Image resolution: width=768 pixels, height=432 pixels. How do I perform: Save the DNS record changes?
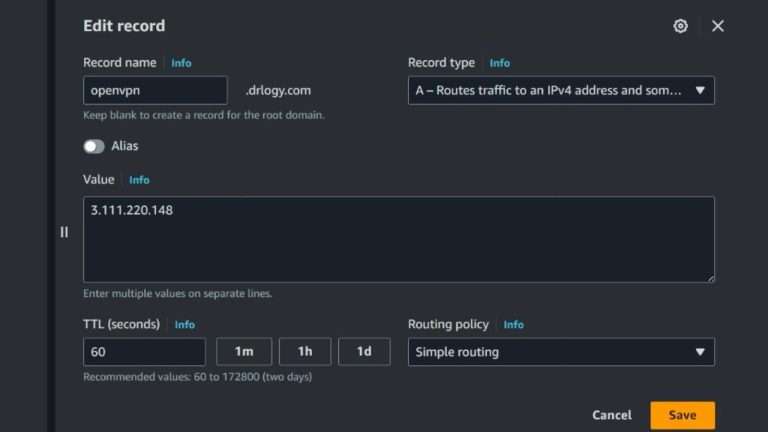(682, 415)
